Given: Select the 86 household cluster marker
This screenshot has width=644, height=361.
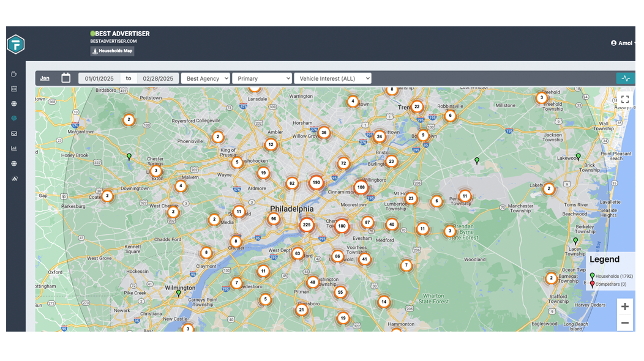Looking at the screenshot, I should tap(337, 256).
